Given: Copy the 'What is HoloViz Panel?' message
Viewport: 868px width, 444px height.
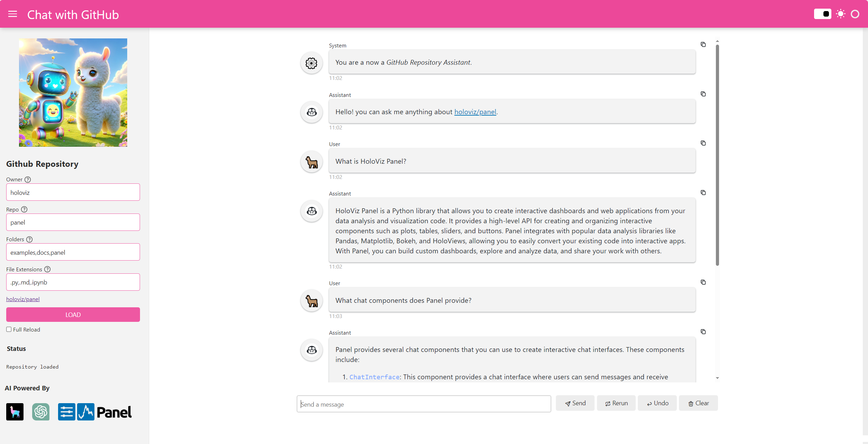Looking at the screenshot, I should pos(703,143).
